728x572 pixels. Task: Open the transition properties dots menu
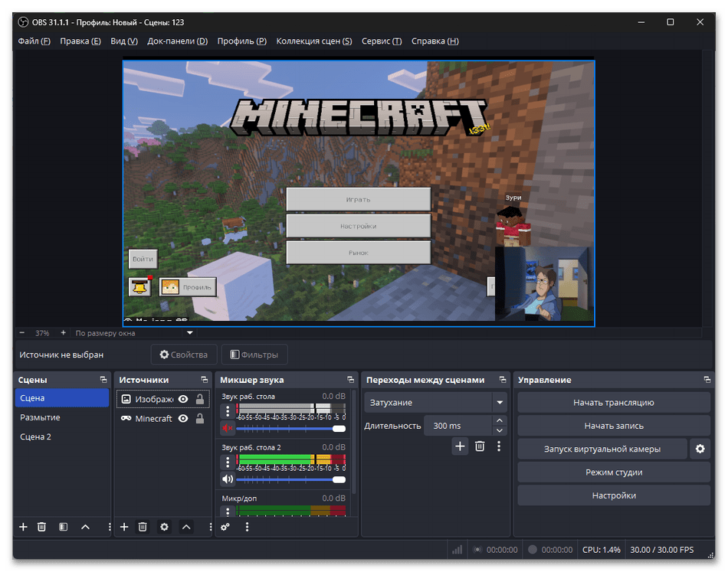[499, 446]
